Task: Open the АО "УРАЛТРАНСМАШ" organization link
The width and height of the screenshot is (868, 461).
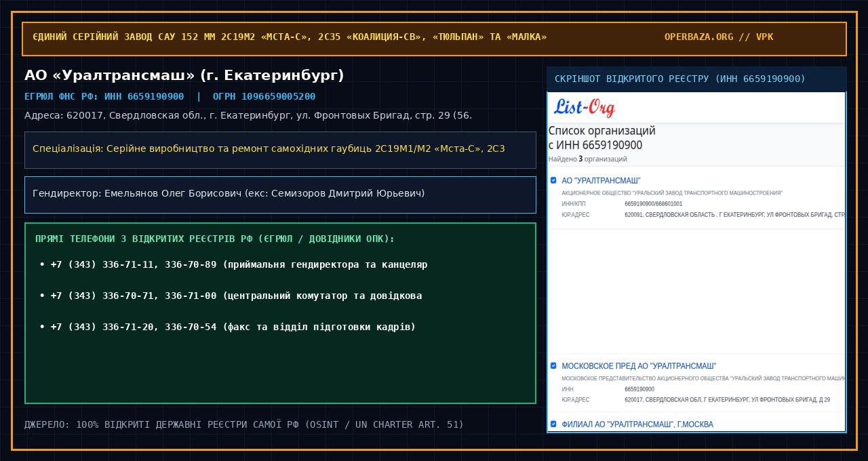Action: (601, 180)
